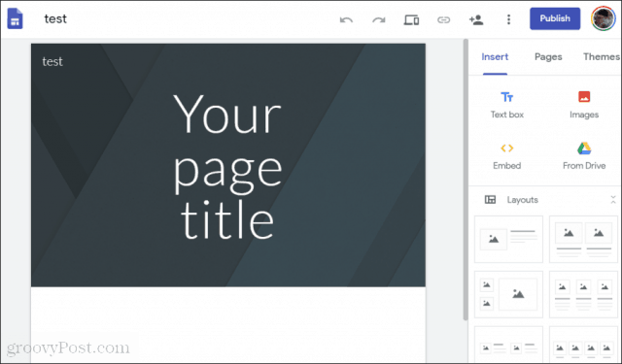The width and height of the screenshot is (622, 364).
Task: Choose the image-with-text single layout
Action: point(508,239)
